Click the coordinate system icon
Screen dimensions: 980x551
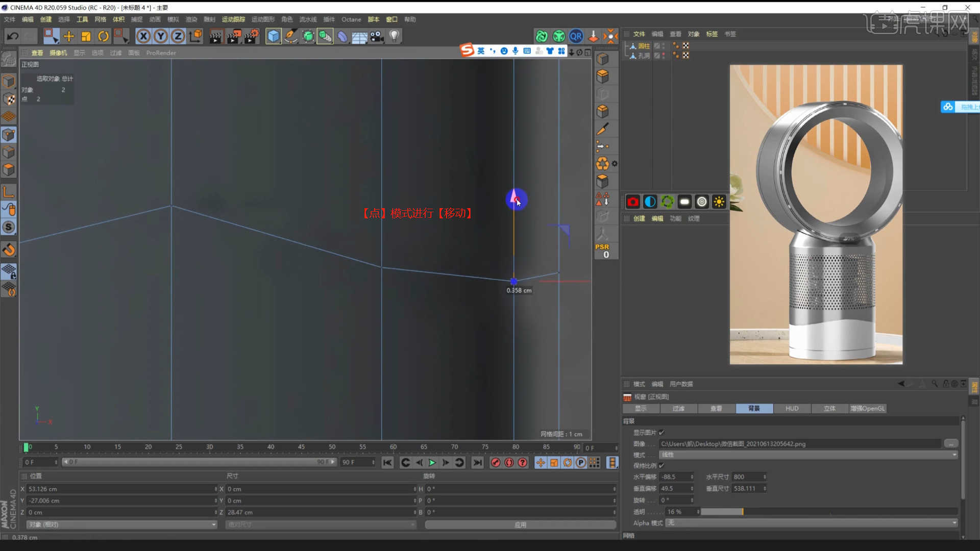[x=196, y=36]
